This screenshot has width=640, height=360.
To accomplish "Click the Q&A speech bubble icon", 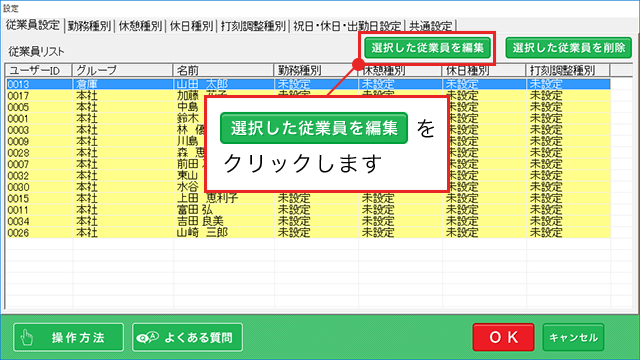I will [x=147, y=338].
